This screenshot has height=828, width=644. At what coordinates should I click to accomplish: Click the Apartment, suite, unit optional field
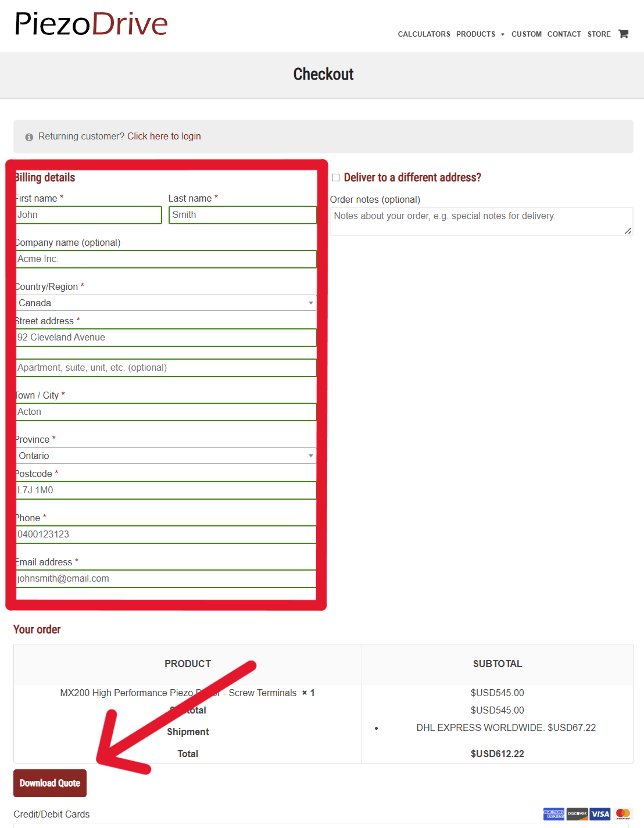(x=166, y=368)
